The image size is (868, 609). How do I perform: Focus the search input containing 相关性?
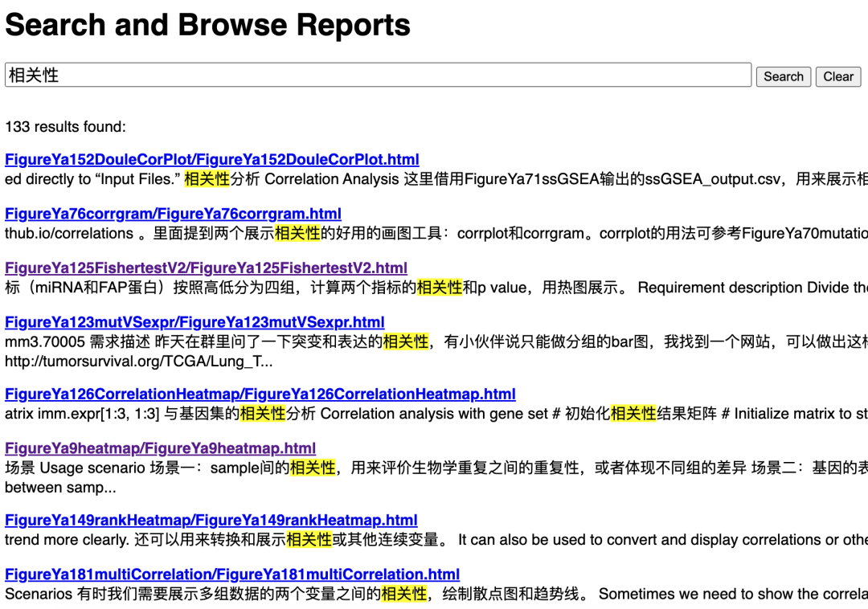[x=378, y=75]
